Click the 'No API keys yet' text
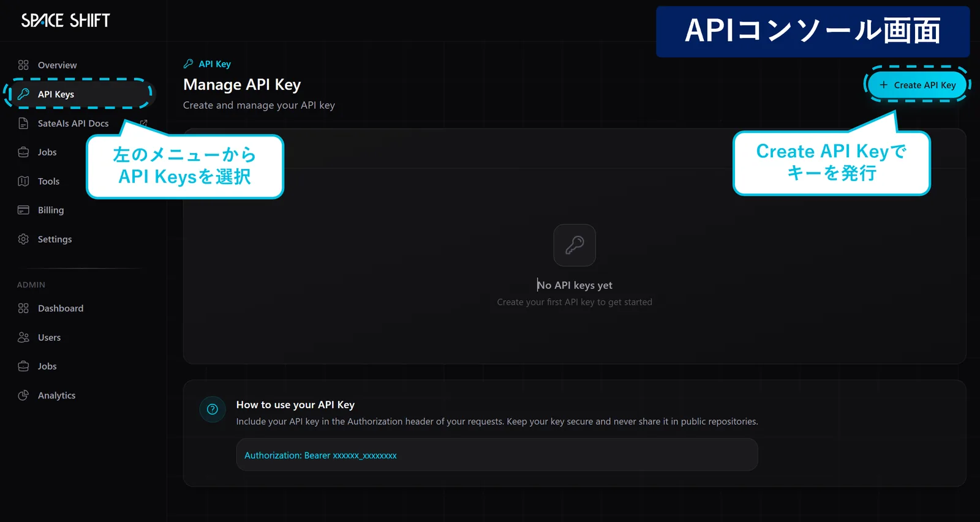 click(575, 285)
